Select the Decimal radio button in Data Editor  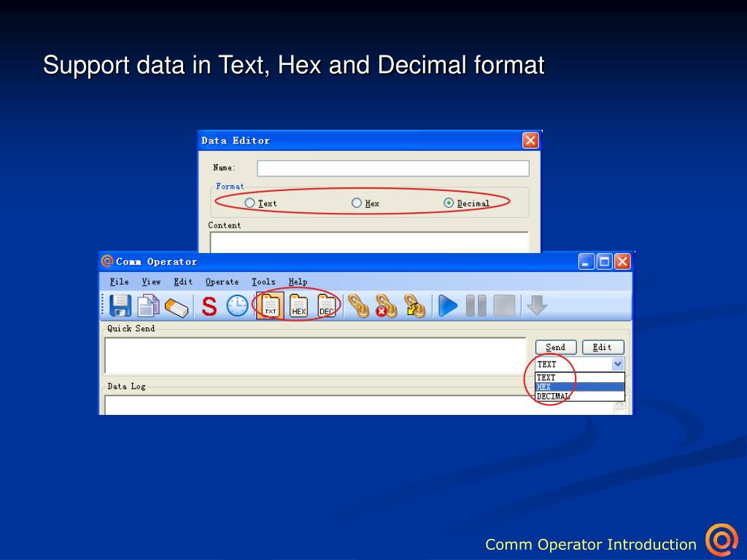[x=449, y=203]
